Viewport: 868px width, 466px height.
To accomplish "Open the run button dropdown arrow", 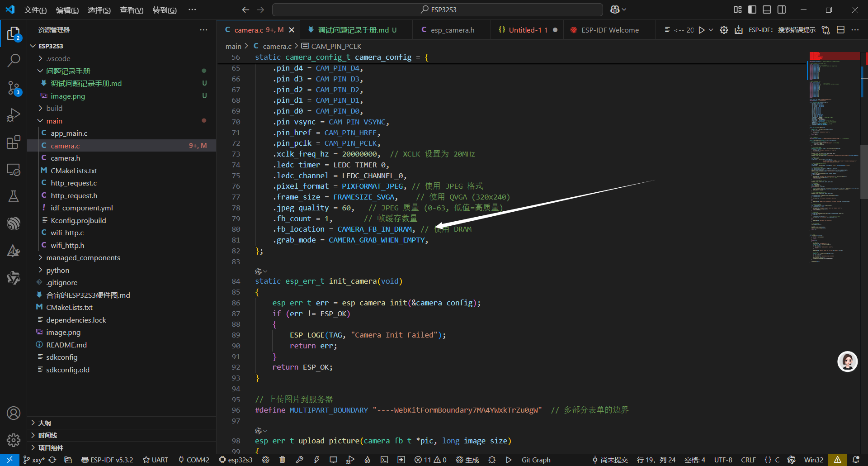I will [x=711, y=30].
